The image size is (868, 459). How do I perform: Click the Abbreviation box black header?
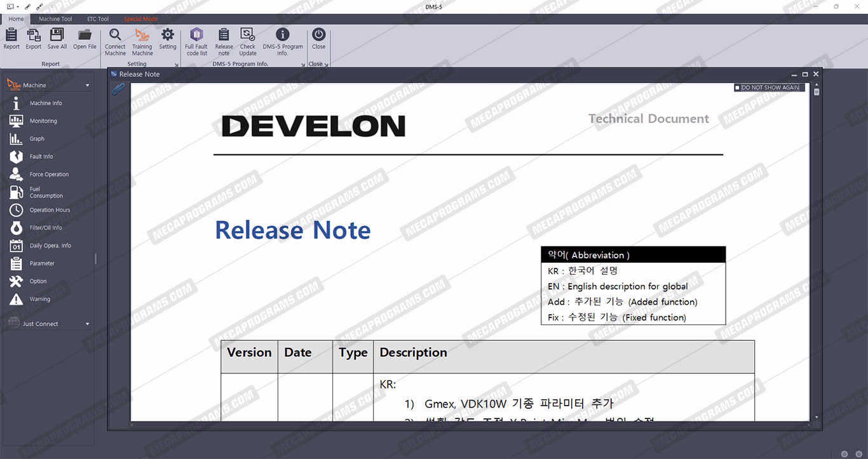[633, 255]
